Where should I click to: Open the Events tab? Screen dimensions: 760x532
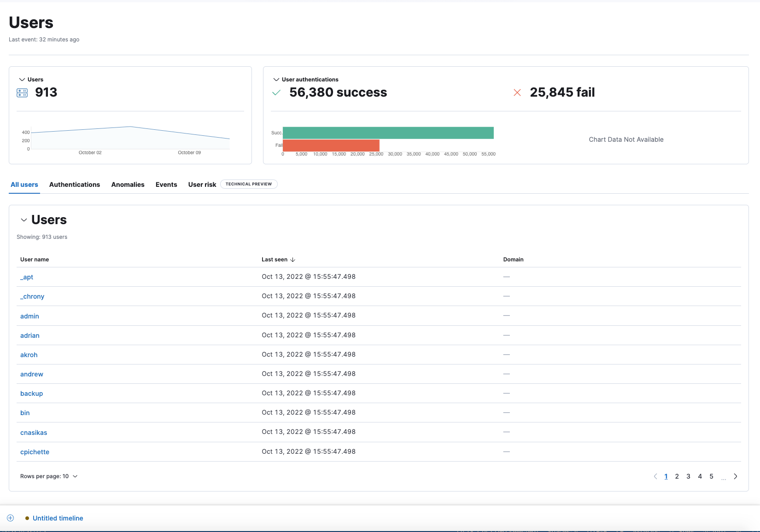tap(166, 185)
